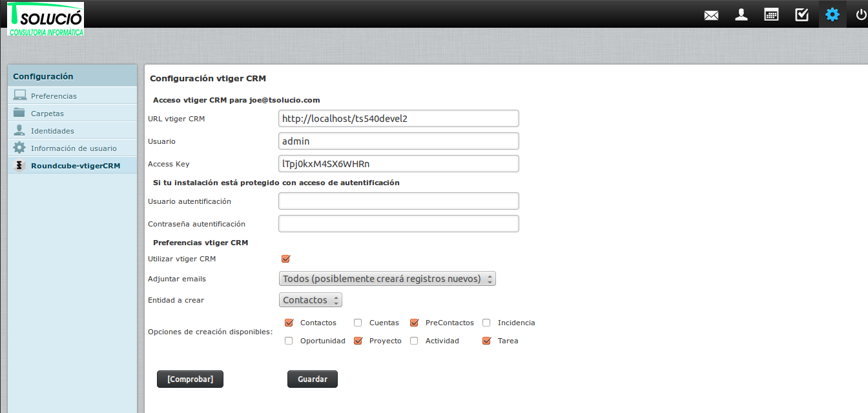The width and height of the screenshot is (868, 413).
Task: Expand the Entidad a crear dropdown
Action: 310,300
